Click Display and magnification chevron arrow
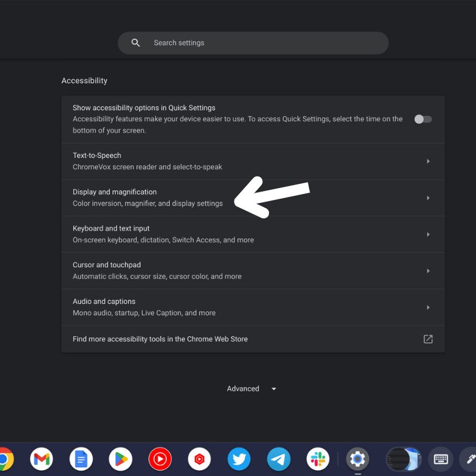 pyautogui.click(x=428, y=198)
